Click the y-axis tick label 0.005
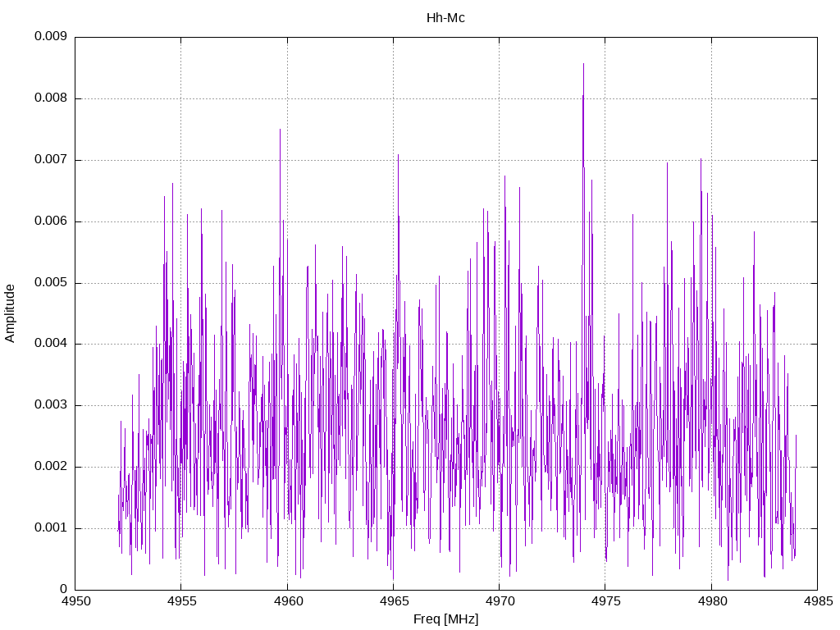Image resolution: width=840 pixels, height=630 pixels. pos(51,283)
